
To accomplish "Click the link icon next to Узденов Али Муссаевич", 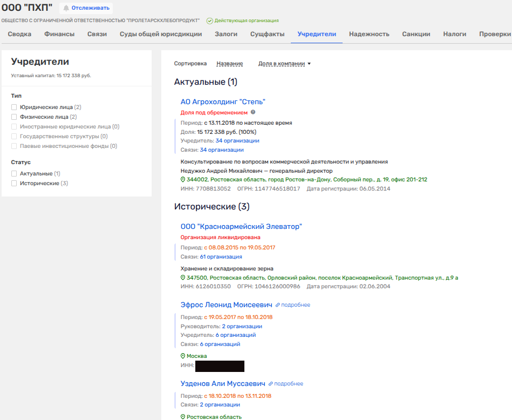I will (x=271, y=384).
